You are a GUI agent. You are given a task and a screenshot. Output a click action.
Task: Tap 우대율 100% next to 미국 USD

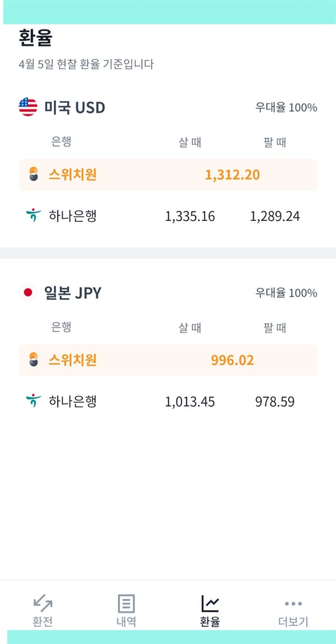pos(286,108)
